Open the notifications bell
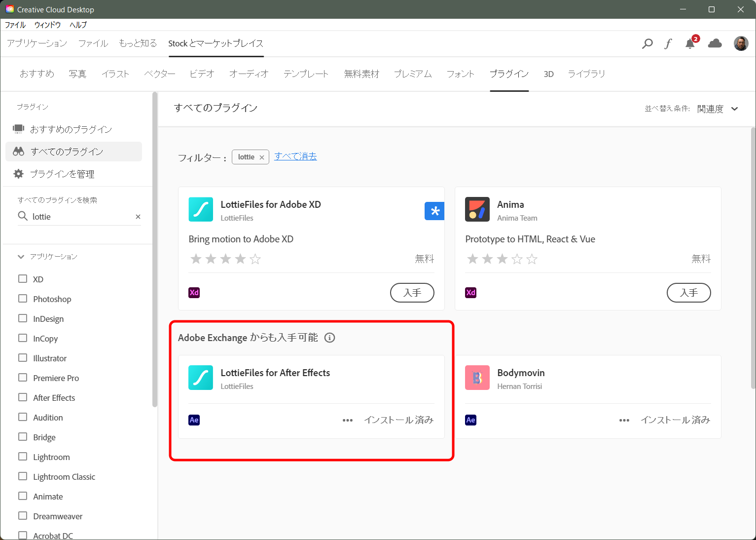 [x=690, y=43]
